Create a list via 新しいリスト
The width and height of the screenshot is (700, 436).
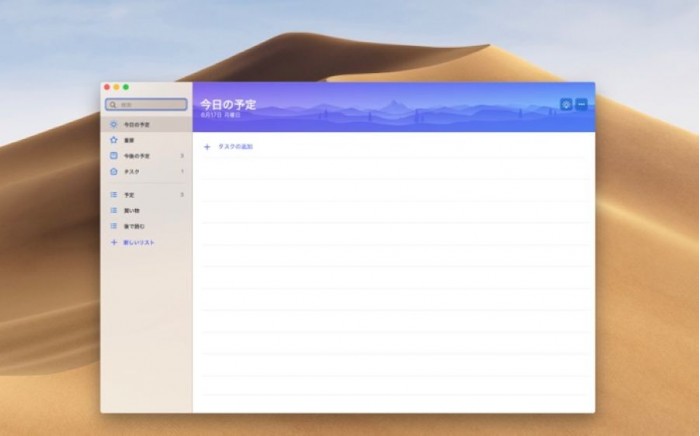point(139,243)
